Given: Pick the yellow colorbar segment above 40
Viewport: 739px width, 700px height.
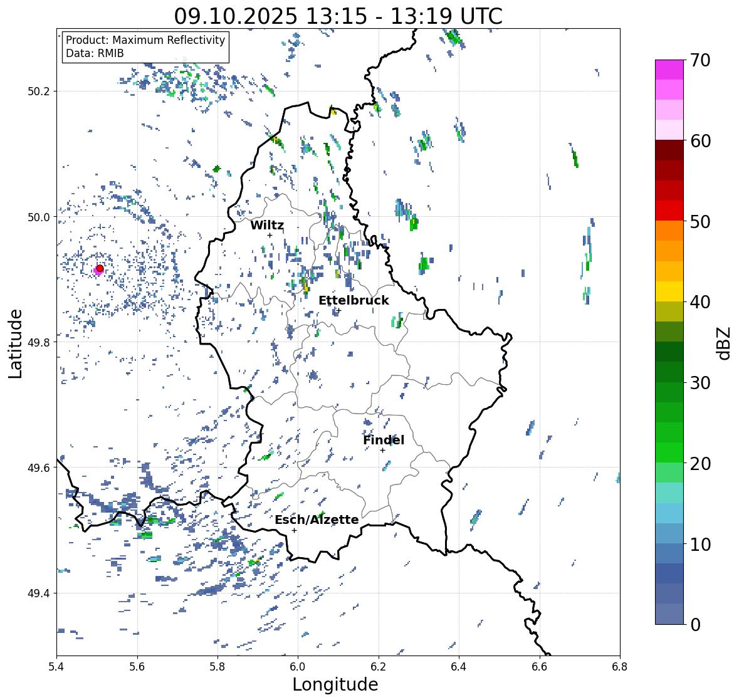Looking at the screenshot, I should (669, 291).
